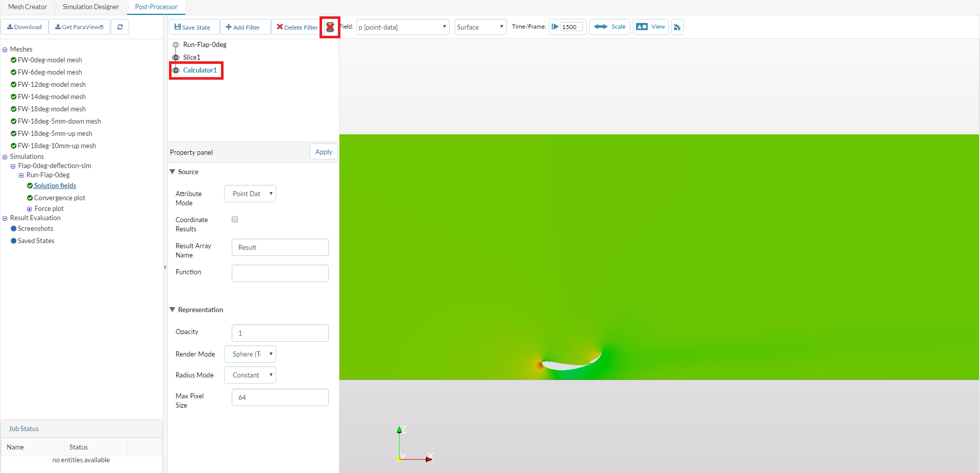
Task: Open the Field dropdown showing p [point-data]
Action: [x=403, y=27]
